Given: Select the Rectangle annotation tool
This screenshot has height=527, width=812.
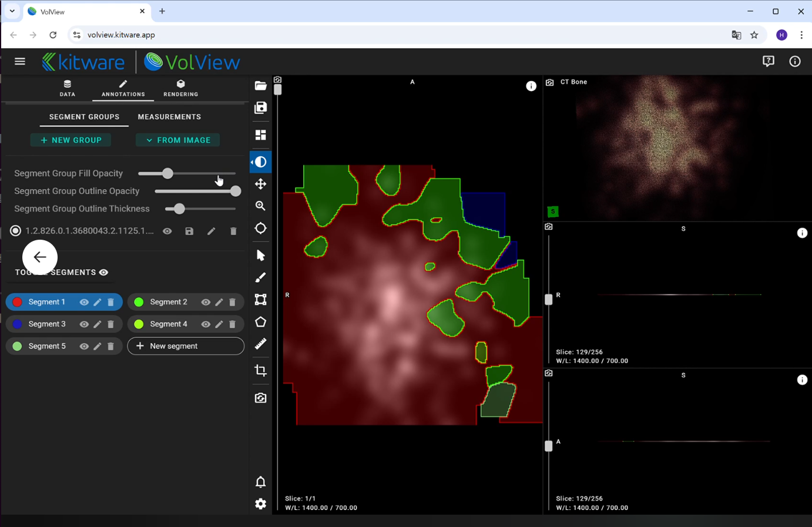Looking at the screenshot, I should [260, 300].
